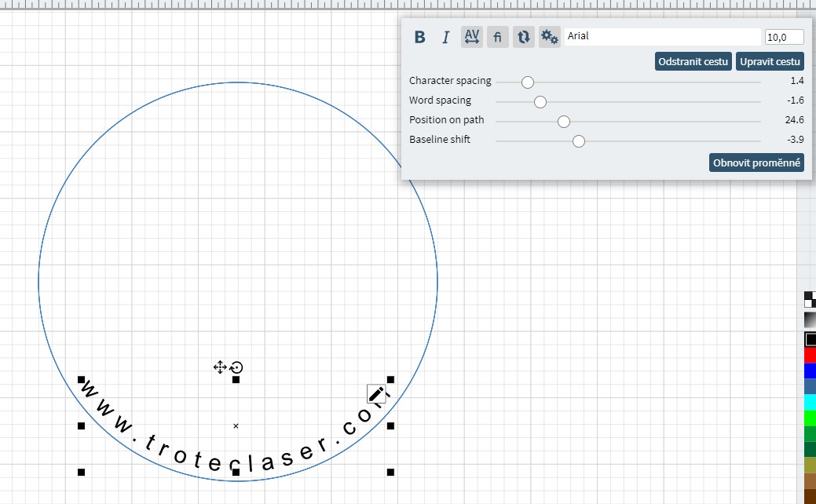816x504 pixels.
Task: Toggle bold text formatting
Action: [420, 37]
